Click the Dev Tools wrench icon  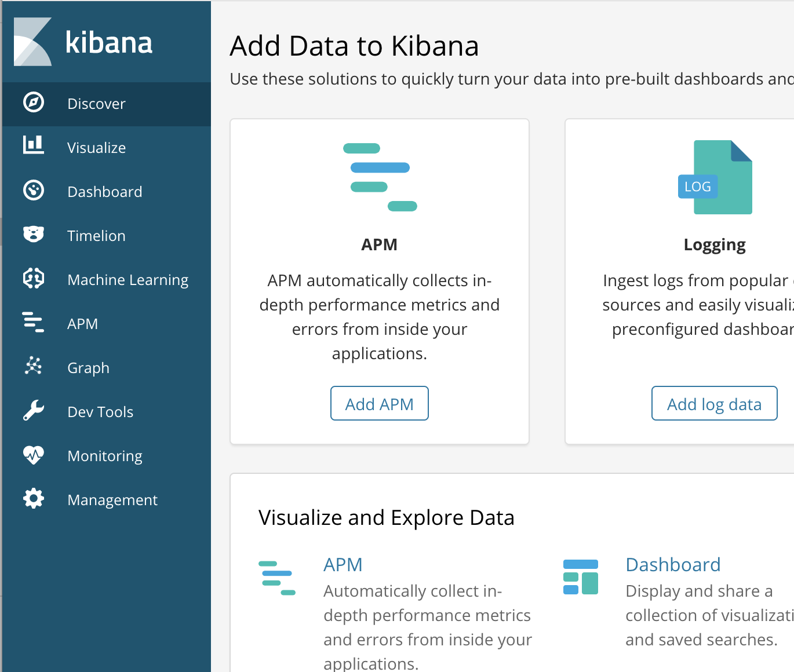pos(34,410)
